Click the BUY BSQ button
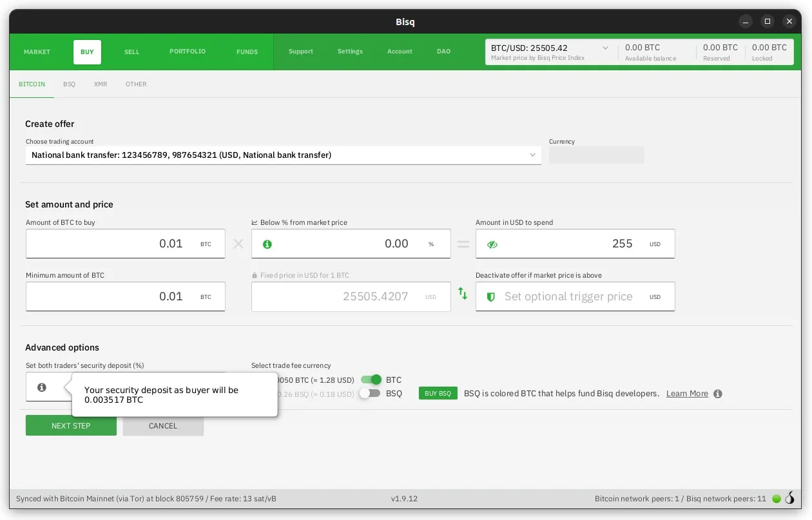The height and width of the screenshot is (520, 812). coord(438,393)
